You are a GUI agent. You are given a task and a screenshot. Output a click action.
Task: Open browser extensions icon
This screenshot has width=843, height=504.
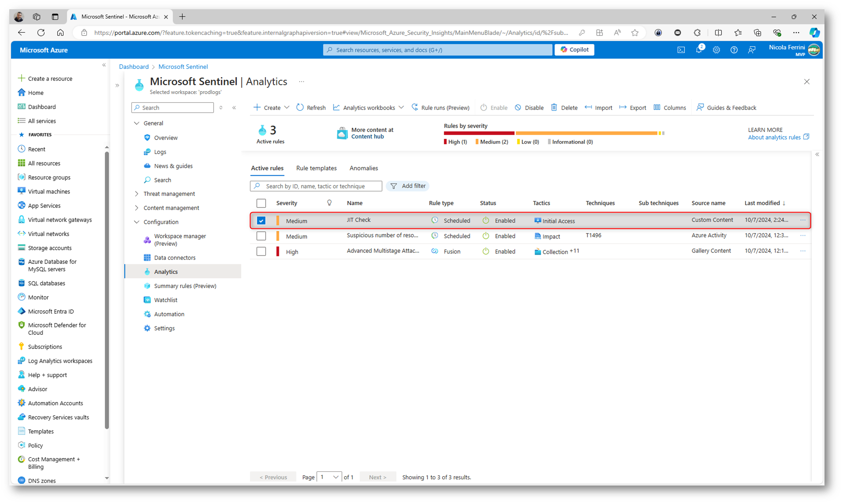pyautogui.click(x=697, y=33)
